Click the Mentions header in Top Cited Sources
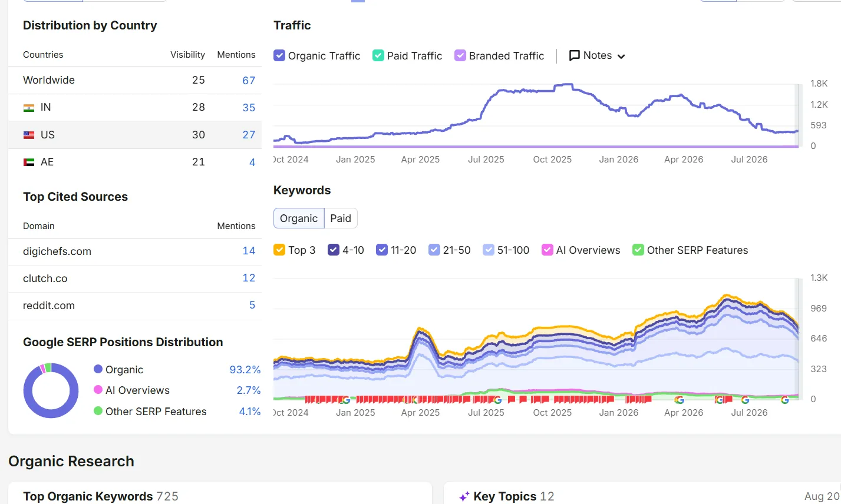Image resolution: width=841 pixels, height=504 pixels. point(236,226)
